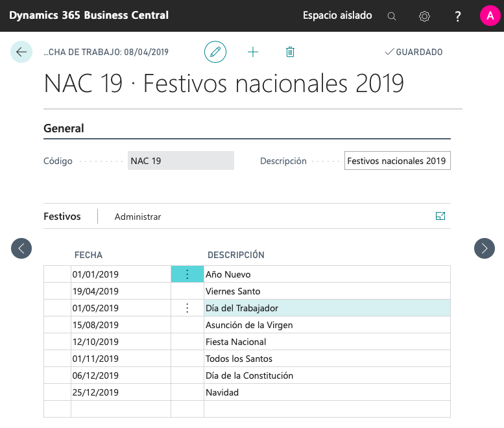Open the settings gear icon
Screen dimensions: 504x428
click(424, 16)
